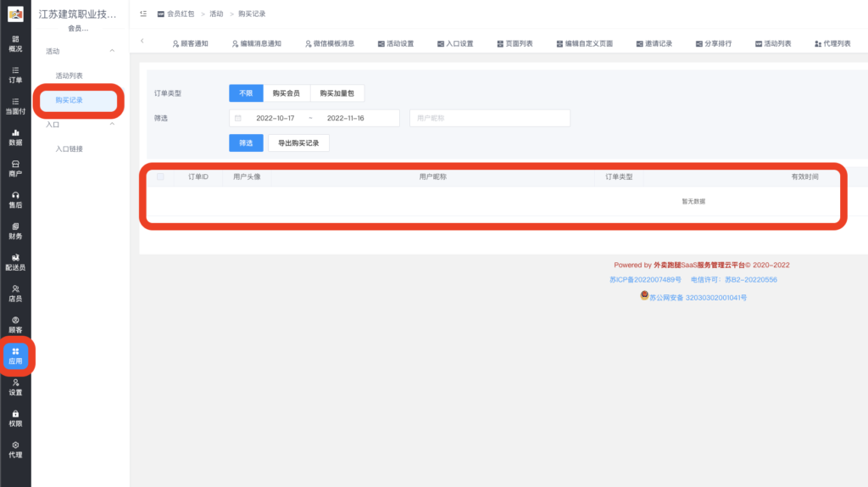Viewport: 868px width, 487px height.
Task: Open 入口链接 in the side menu
Action: (70, 149)
